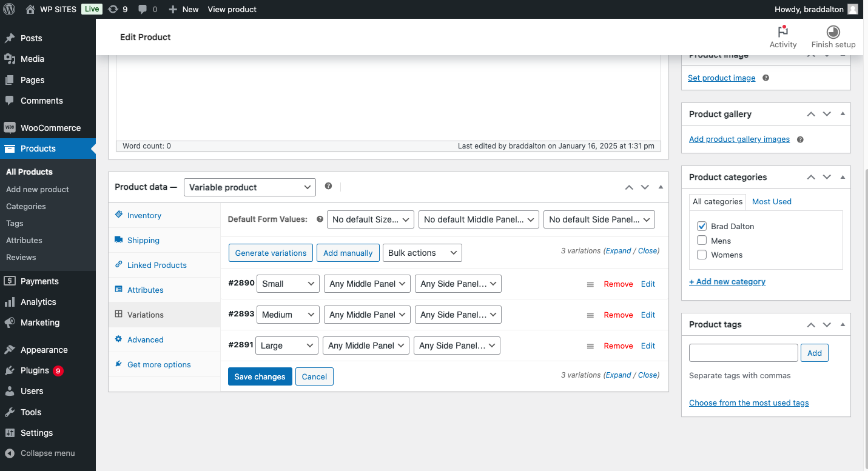Click help icon next to Set product image
868x471 pixels.
pos(765,78)
